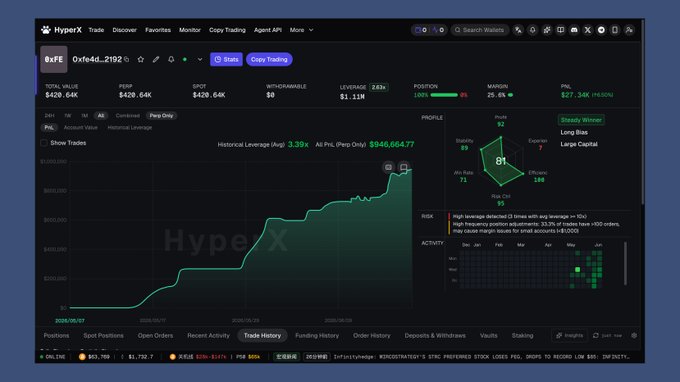Open the Favorites menu
Image resolution: width=680 pixels, height=382 pixels.
click(158, 30)
